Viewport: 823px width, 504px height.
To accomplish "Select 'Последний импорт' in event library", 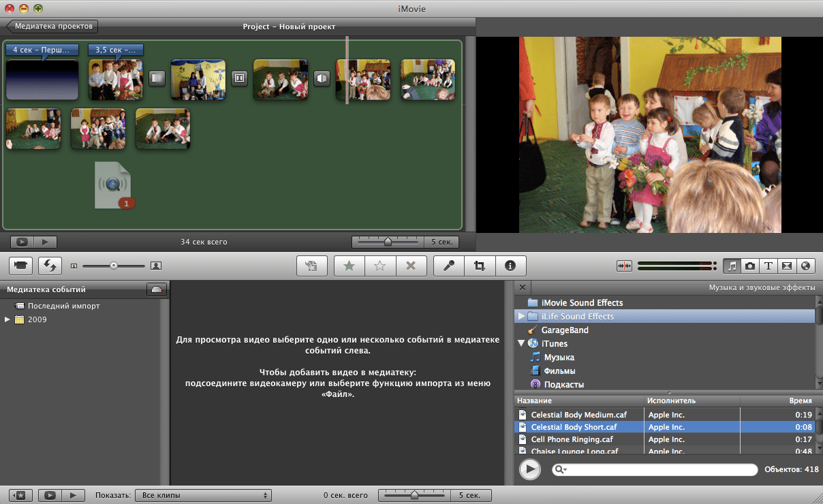I will [63, 306].
